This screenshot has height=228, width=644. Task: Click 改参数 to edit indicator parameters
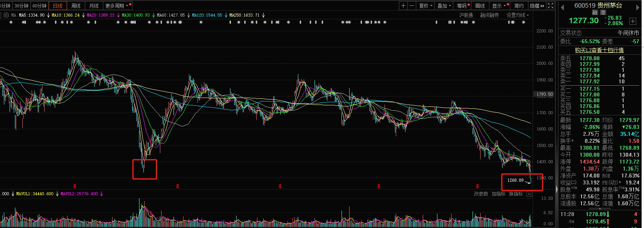pos(481,194)
